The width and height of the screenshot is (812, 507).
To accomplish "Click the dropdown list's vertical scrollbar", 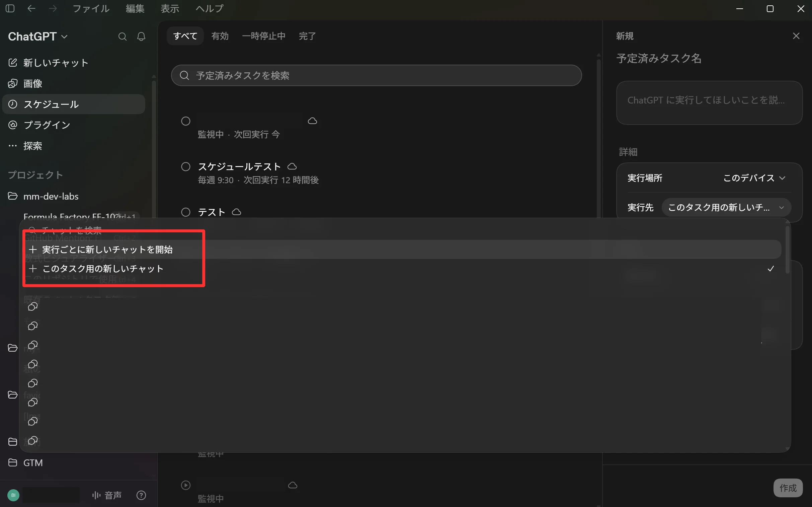I will coord(787,250).
